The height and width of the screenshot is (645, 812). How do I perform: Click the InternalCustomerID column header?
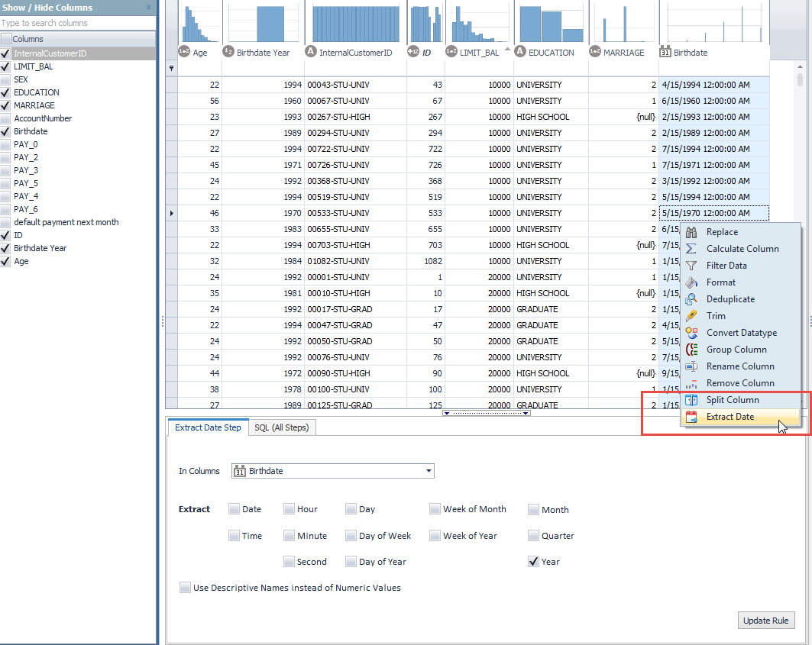355,52
